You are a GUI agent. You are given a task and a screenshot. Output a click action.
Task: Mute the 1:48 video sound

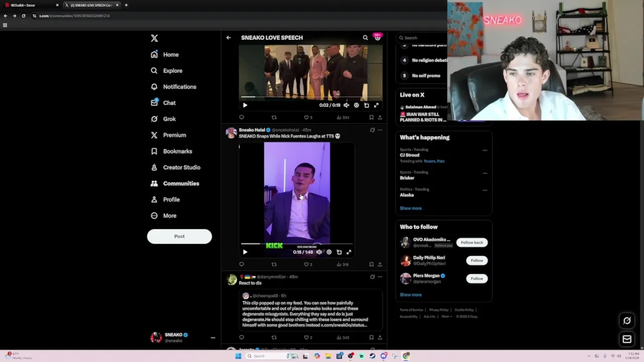(x=319, y=252)
